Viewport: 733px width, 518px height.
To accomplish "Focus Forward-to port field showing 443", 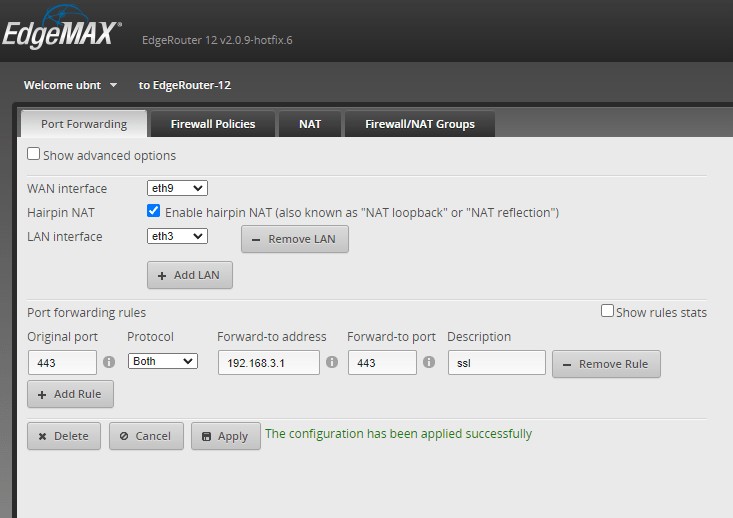I will click(x=382, y=363).
